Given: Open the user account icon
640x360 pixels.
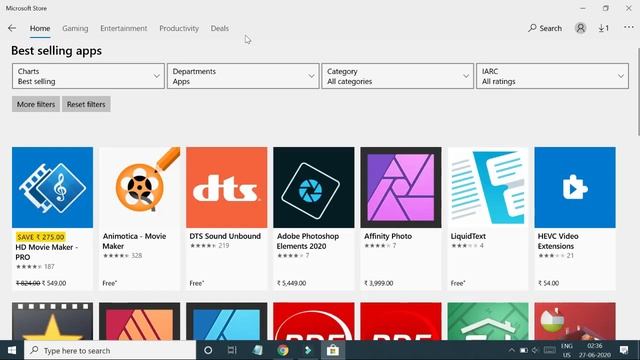Looking at the screenshot, I should pos(580,28).
